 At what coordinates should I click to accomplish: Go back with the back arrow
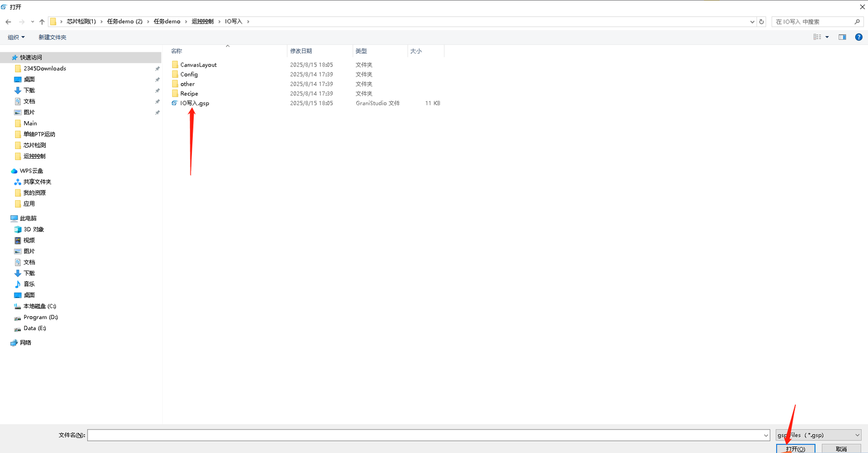[8, 22]
